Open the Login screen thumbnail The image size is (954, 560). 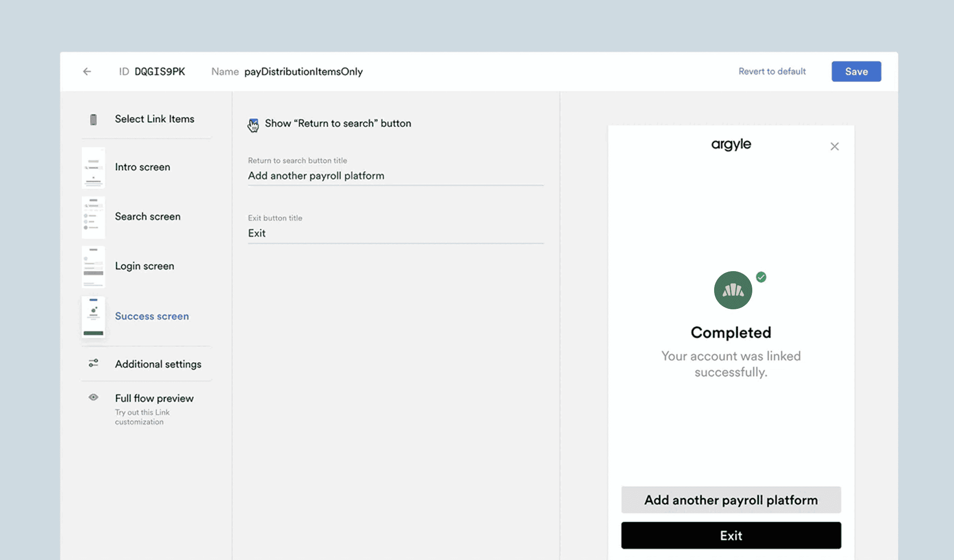[93, 267]
